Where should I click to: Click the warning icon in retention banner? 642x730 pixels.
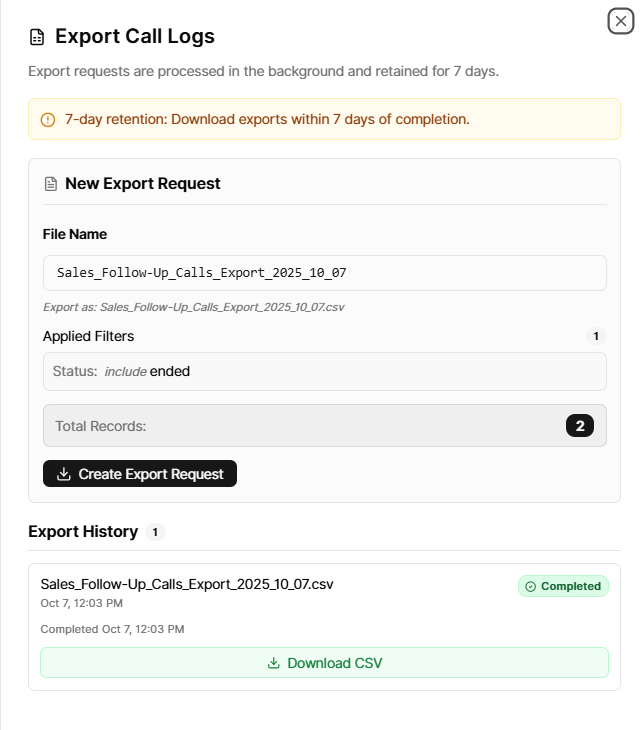[x=48, y=120]
